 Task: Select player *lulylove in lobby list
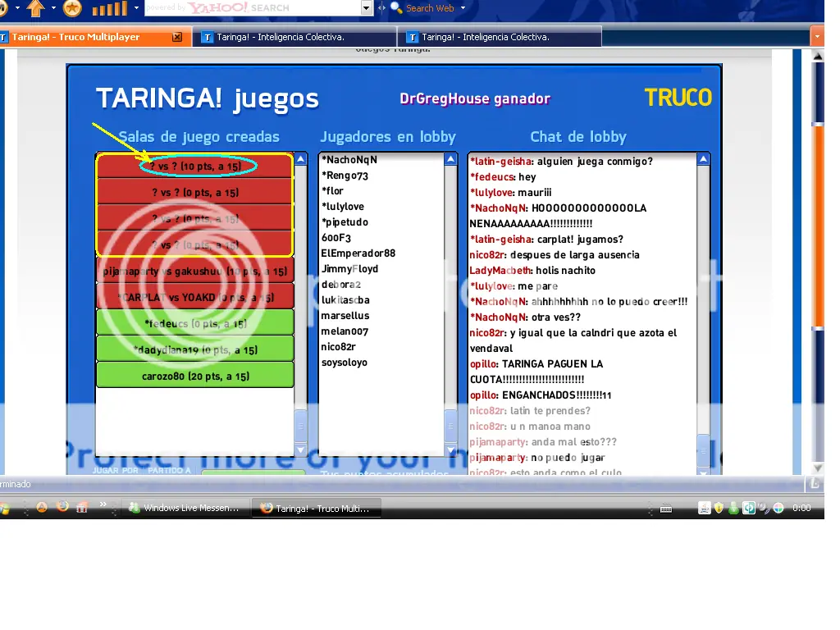pyautogui.click(x=342, y=206)
